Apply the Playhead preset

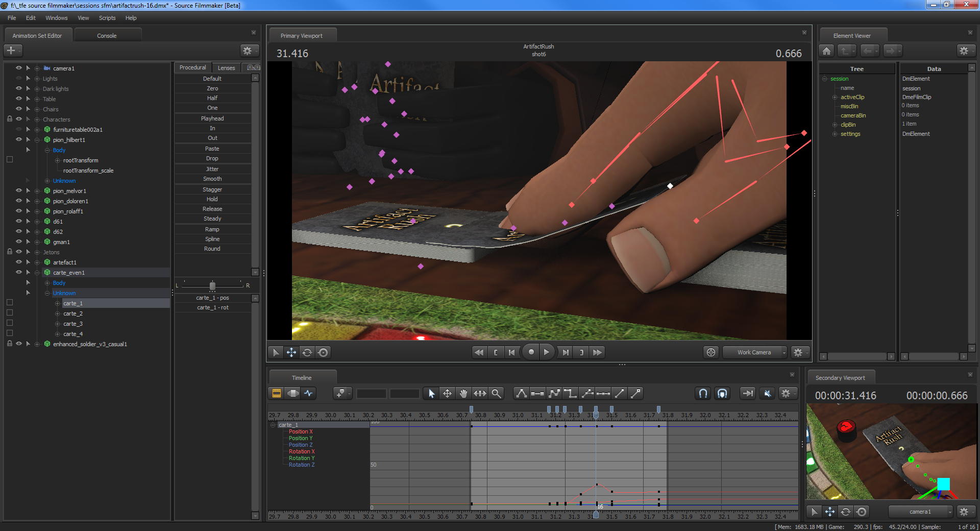pyautogui.click(x=212, y=118)
